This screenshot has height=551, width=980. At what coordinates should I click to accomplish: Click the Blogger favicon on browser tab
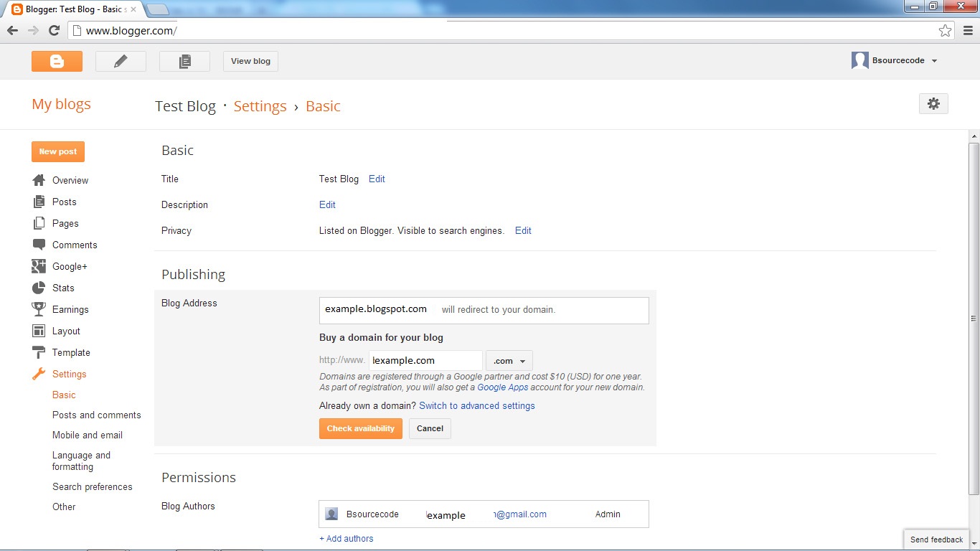tap(17, 9)
